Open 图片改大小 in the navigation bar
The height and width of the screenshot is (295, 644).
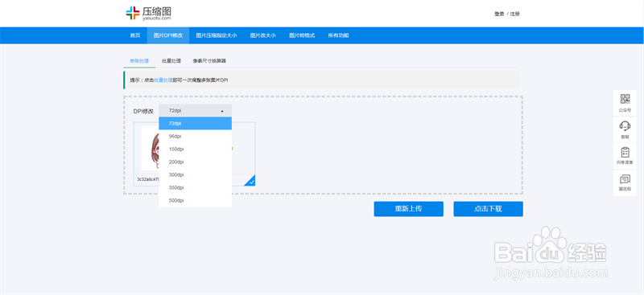(263, 35)
